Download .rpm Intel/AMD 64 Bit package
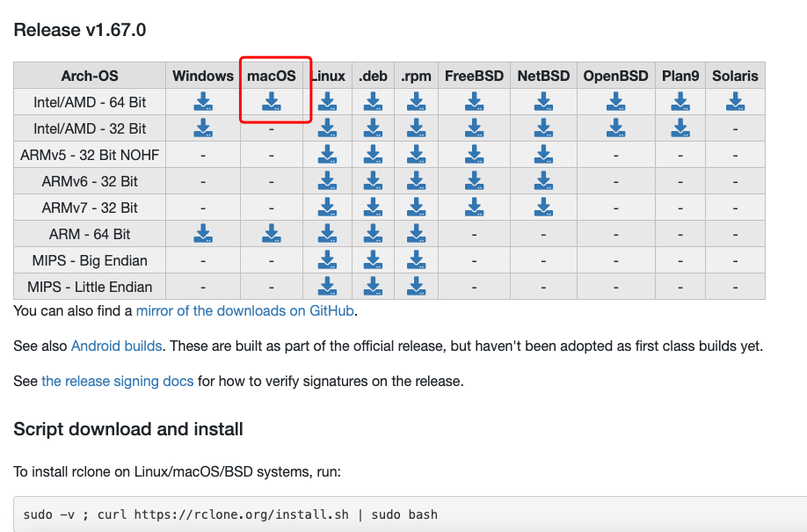Screen dimensions: 807x532 tap(417, 101)
